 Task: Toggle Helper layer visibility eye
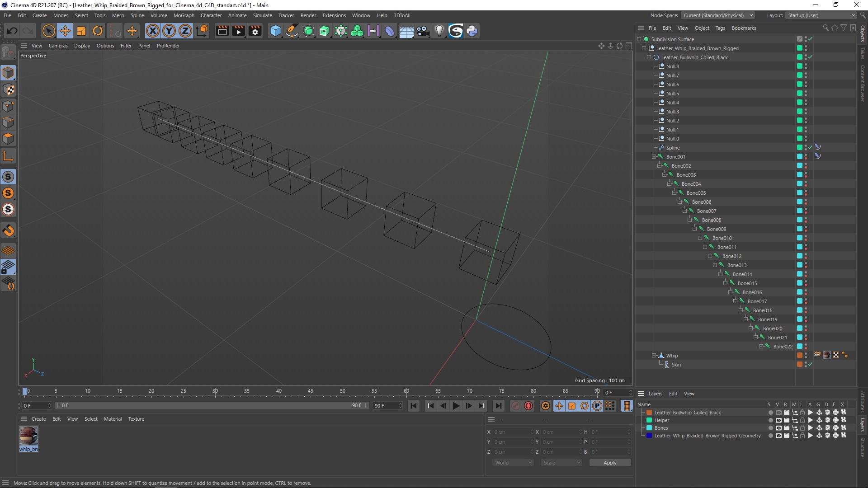point(778,420)
